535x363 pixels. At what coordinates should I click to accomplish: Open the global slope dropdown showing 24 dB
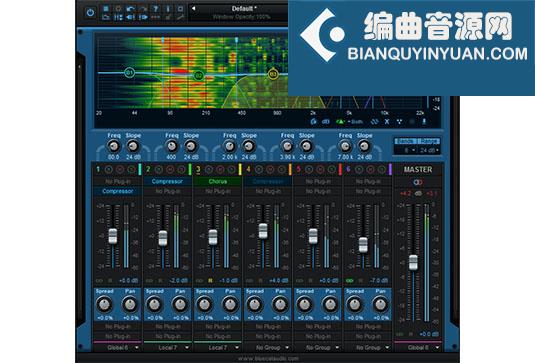pos(429,150)
